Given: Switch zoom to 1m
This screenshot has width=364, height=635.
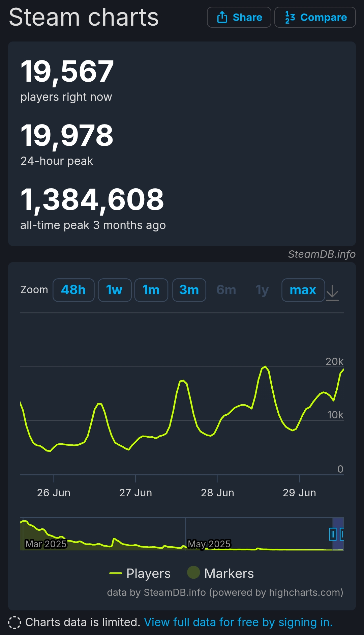Looking at the screenshot, I should (151, 290).
